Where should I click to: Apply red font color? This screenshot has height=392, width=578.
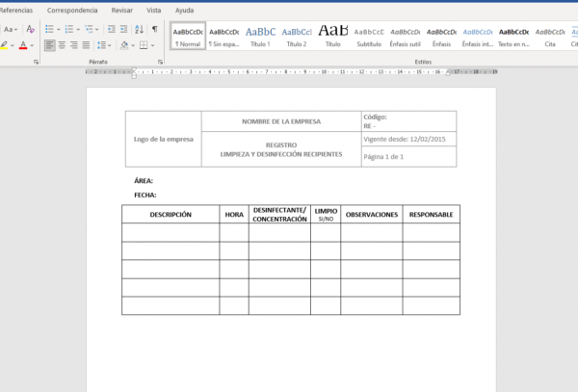point(23,45)
